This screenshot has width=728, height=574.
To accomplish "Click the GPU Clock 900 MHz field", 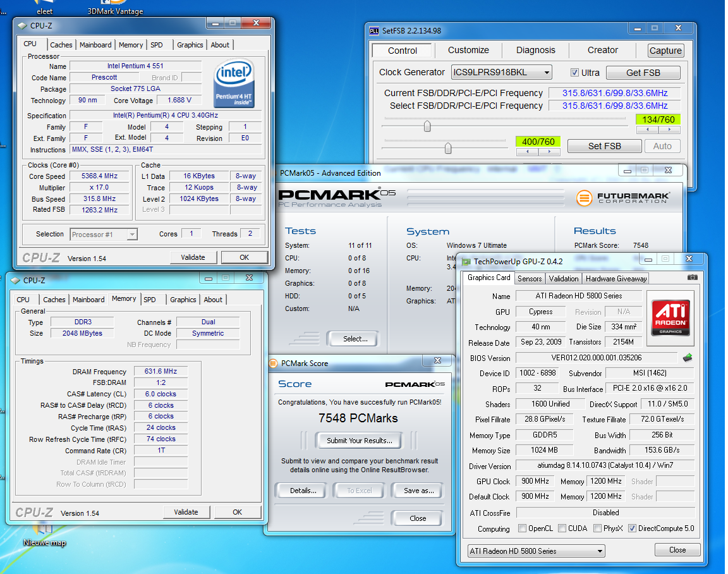I will (x=535, y=482).
